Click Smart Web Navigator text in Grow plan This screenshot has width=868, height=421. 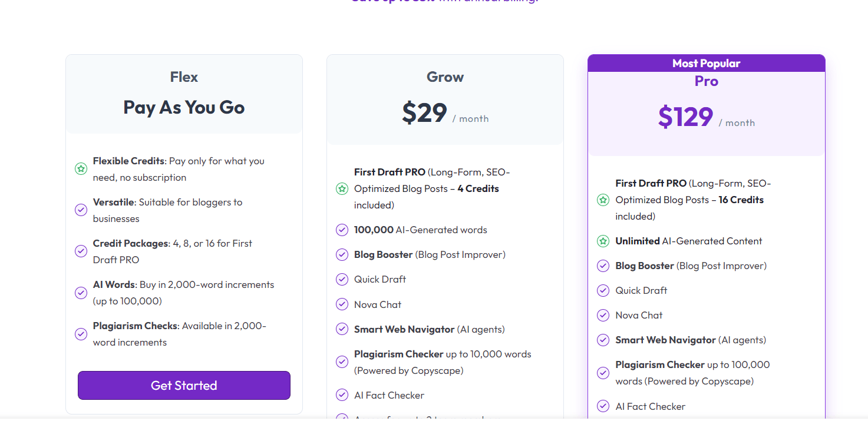pyautogui.click(x=404, y=329)
